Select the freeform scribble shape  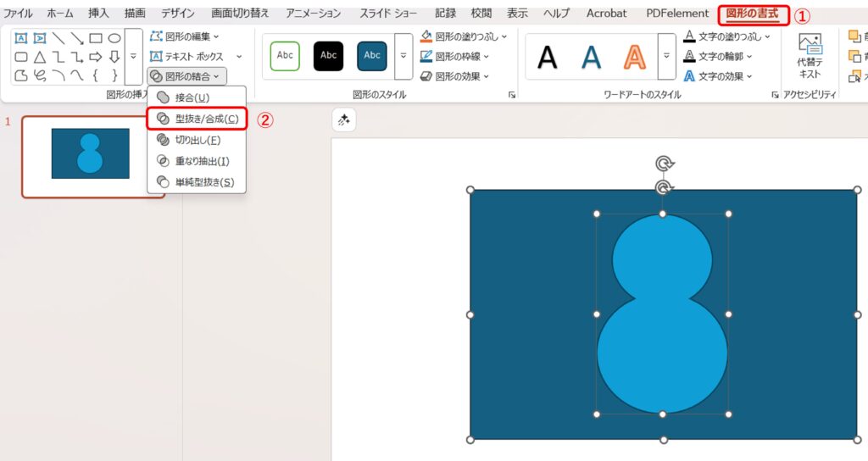pos(39,75)
